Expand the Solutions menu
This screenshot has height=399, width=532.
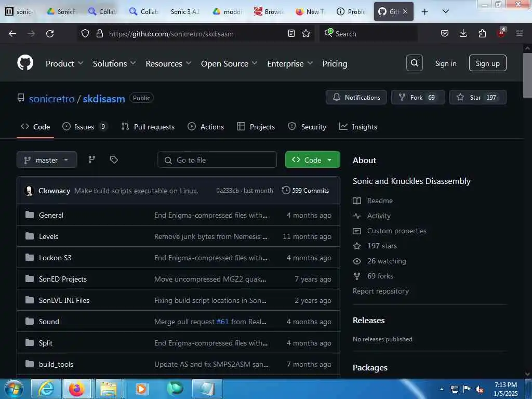click(x=114, y=63)
